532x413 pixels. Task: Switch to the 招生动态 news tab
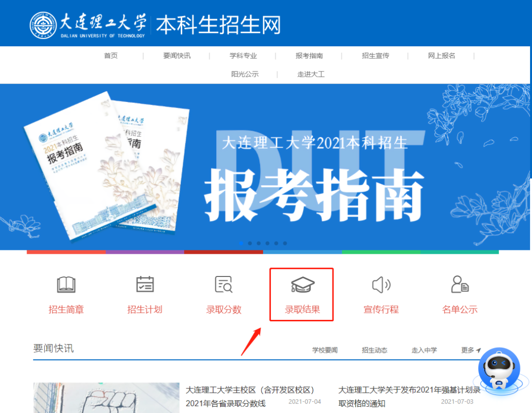click(x=374, y=350)
